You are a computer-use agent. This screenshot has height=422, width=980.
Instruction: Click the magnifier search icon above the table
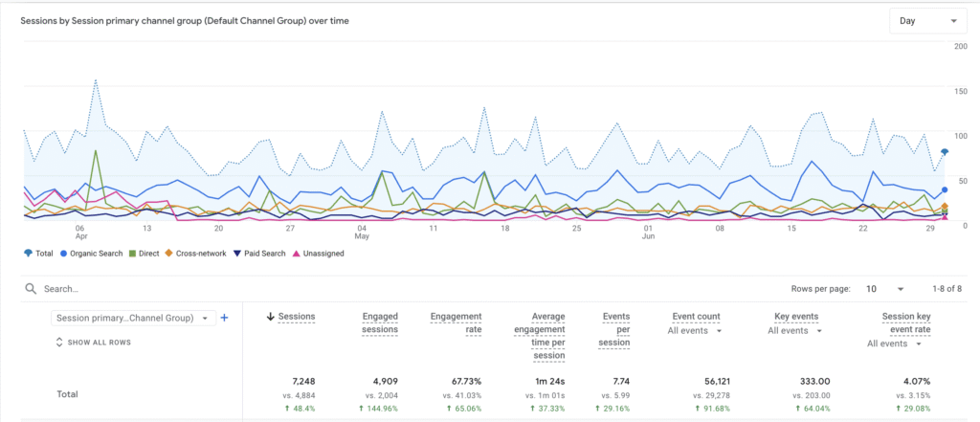pyautogui.click(x=31, y=288)
